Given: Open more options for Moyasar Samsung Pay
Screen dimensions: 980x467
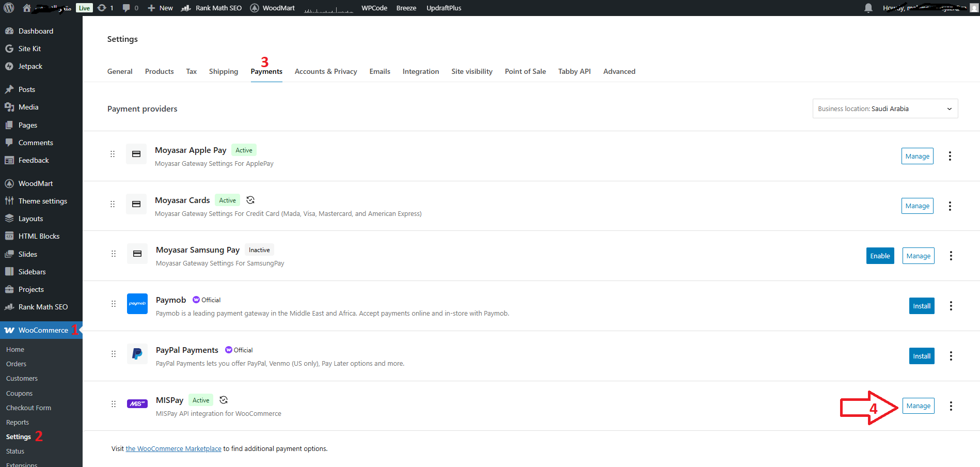Looking at the screenshot, I should coord(951,256).
